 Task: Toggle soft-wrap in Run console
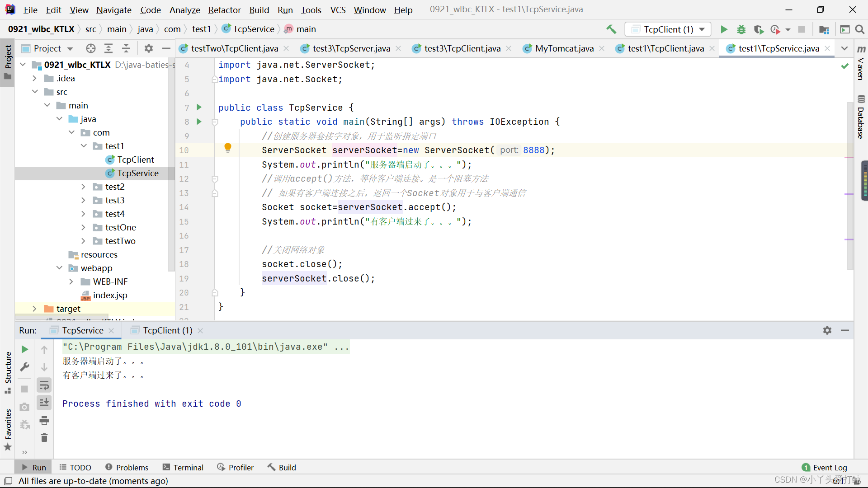(x=44, y=385)
